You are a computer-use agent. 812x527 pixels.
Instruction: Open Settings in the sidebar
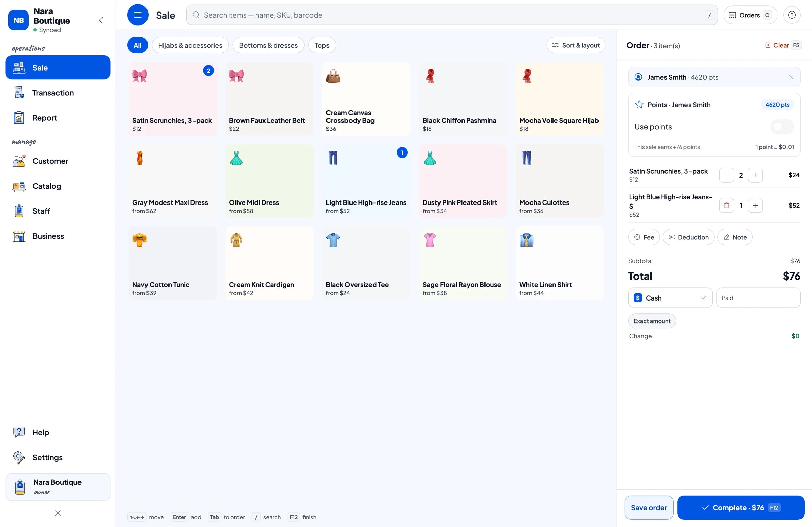click(x=58, y=457)
